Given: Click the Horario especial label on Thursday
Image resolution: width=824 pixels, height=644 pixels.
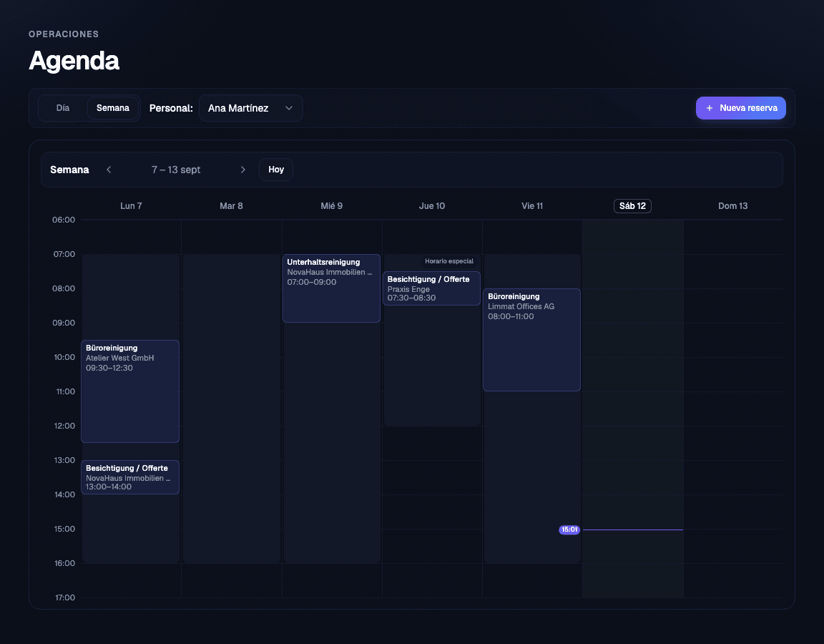Looking at the screenshot, I should click(449, 261).
